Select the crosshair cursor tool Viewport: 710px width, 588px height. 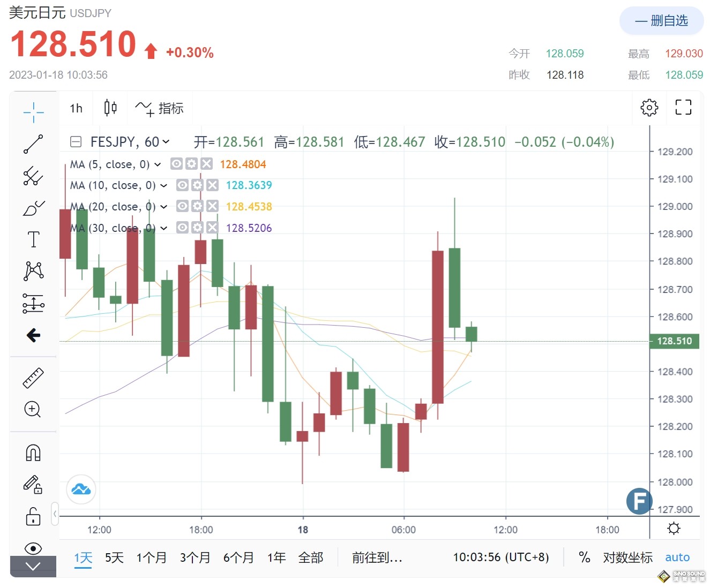pyautogui.click(x=33, y=112)
